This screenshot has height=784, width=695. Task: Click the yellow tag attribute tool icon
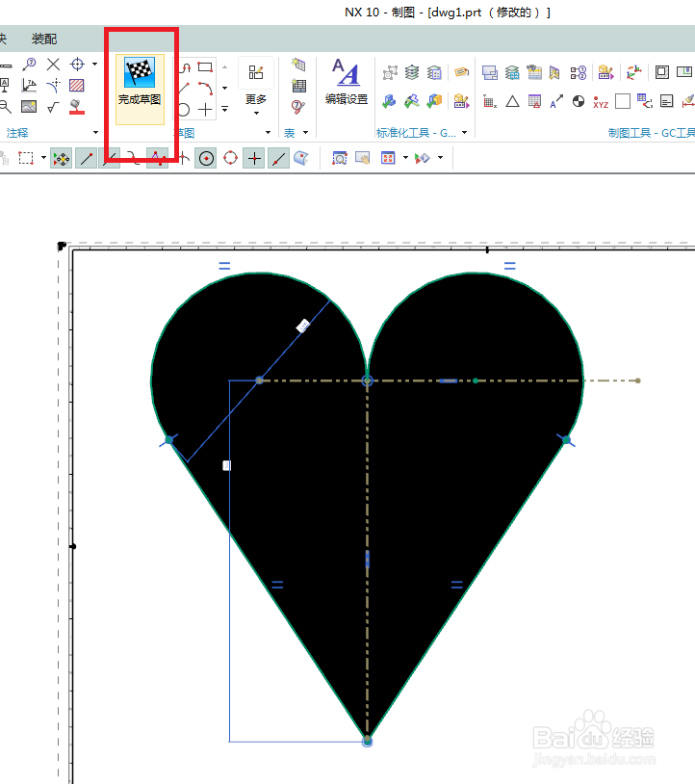click(461, 72)
